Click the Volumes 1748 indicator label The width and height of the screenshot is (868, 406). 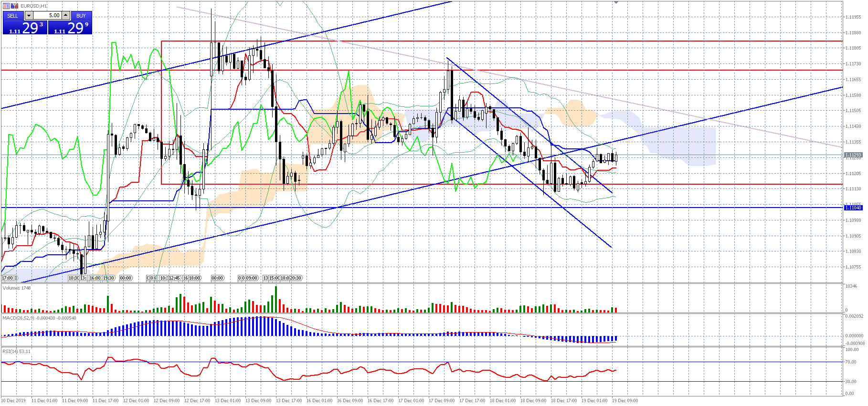coord(17,288)
